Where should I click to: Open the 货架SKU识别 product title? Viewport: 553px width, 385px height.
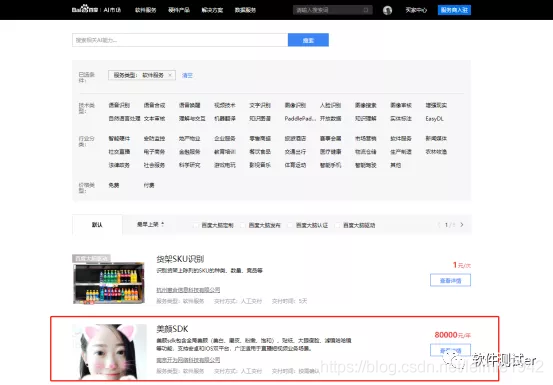pyautogui.click(x=180, y=259)
